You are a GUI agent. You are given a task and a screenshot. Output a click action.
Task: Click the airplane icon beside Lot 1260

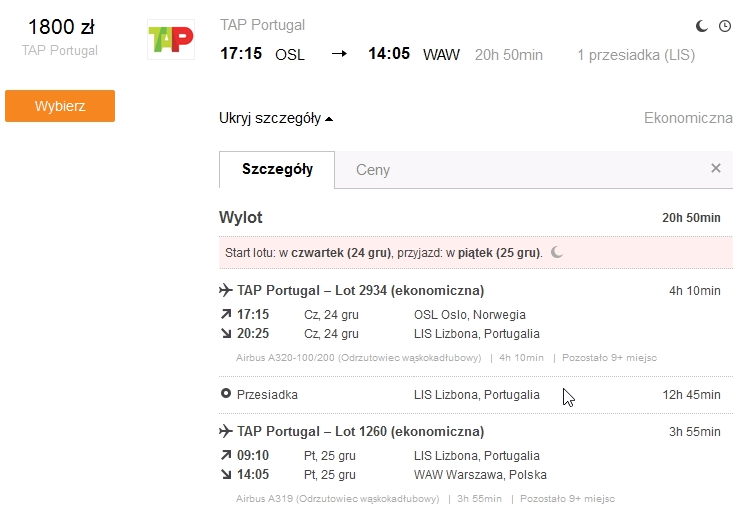(226, 431)
